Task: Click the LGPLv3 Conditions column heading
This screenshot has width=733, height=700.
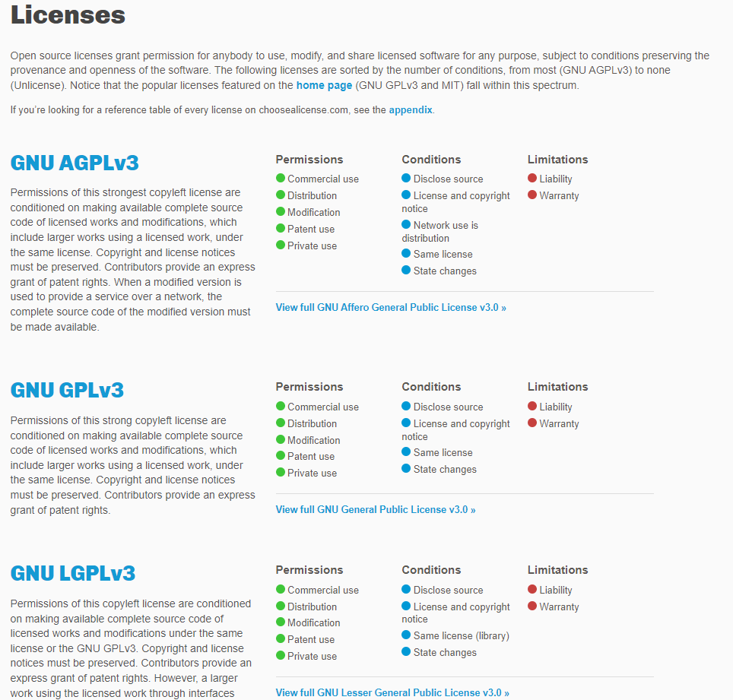Action: coord(431,570)
